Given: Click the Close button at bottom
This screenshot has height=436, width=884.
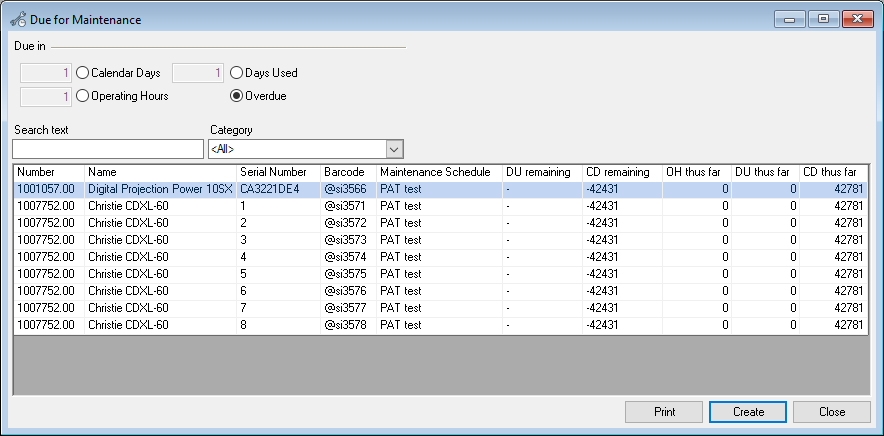Looking at the screenshot, I should [832, 411].
